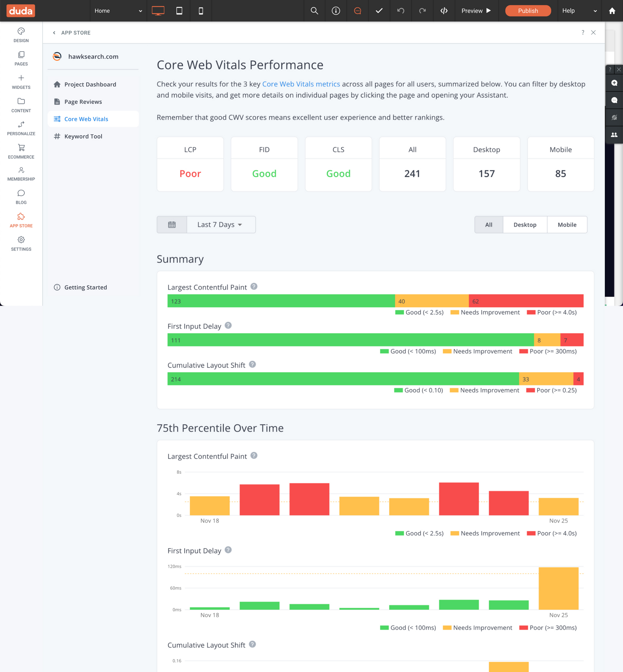Expand the Last 7 Days dropdown
623x672 pixels.
pyautogui.click(x=220, y=225)
